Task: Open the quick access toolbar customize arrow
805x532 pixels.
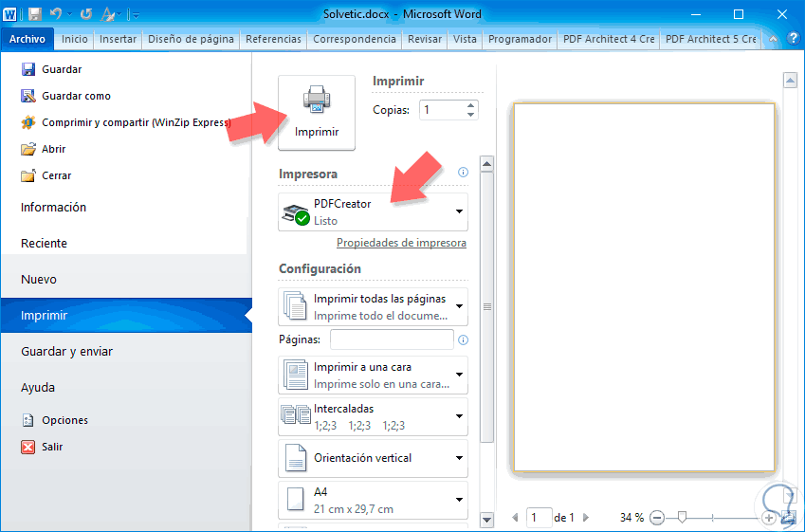Action: (136, 15)
